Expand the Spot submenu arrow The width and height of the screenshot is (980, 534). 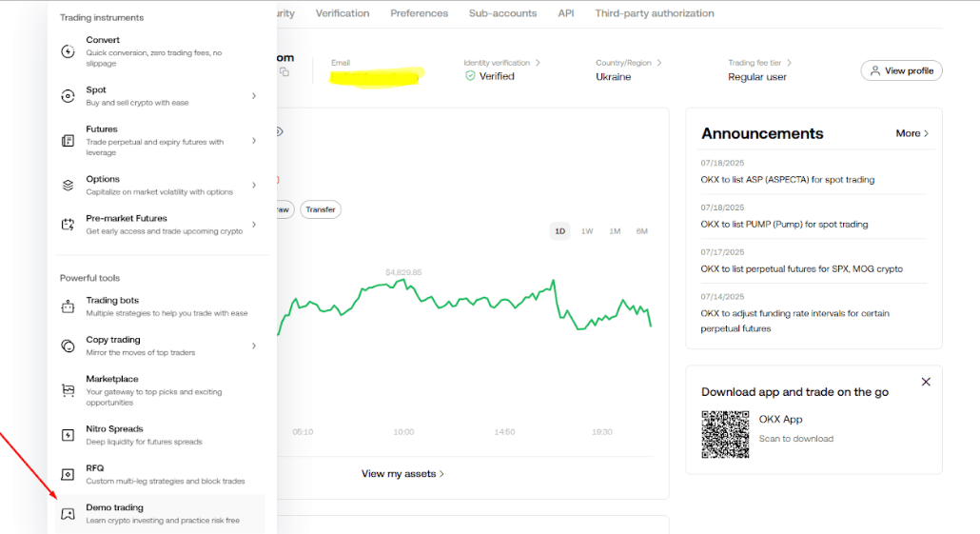point(254,96)
